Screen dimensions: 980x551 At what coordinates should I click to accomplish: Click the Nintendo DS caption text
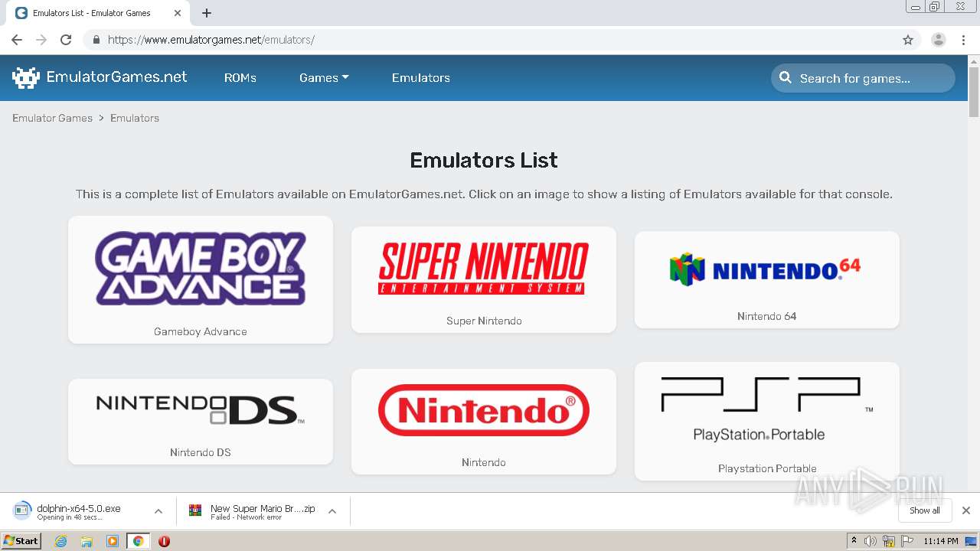coord(201,452)
